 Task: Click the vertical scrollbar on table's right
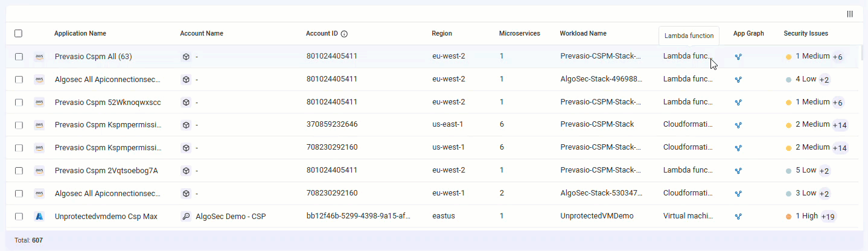(x=861, y=54)
